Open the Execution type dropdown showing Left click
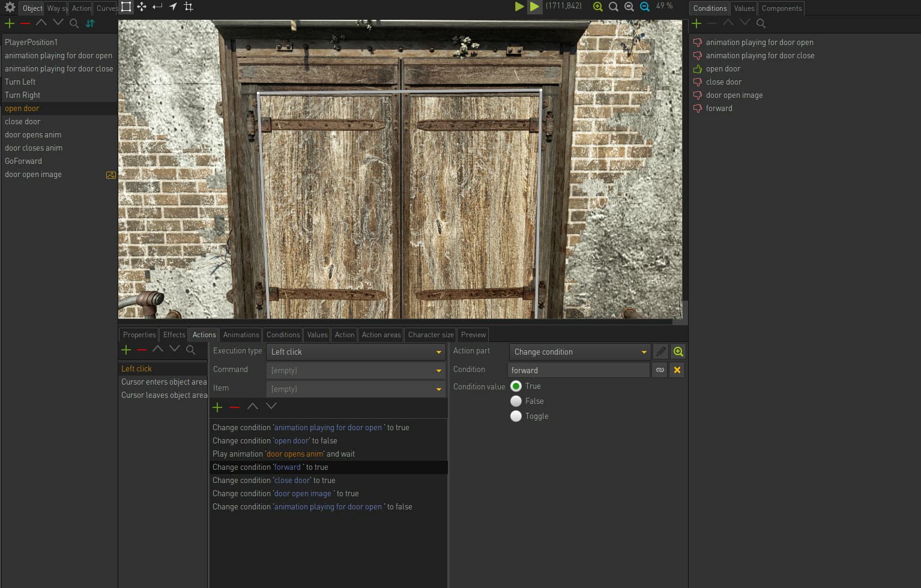This screenshot has height=588, width=921. [x=355, y=352]
